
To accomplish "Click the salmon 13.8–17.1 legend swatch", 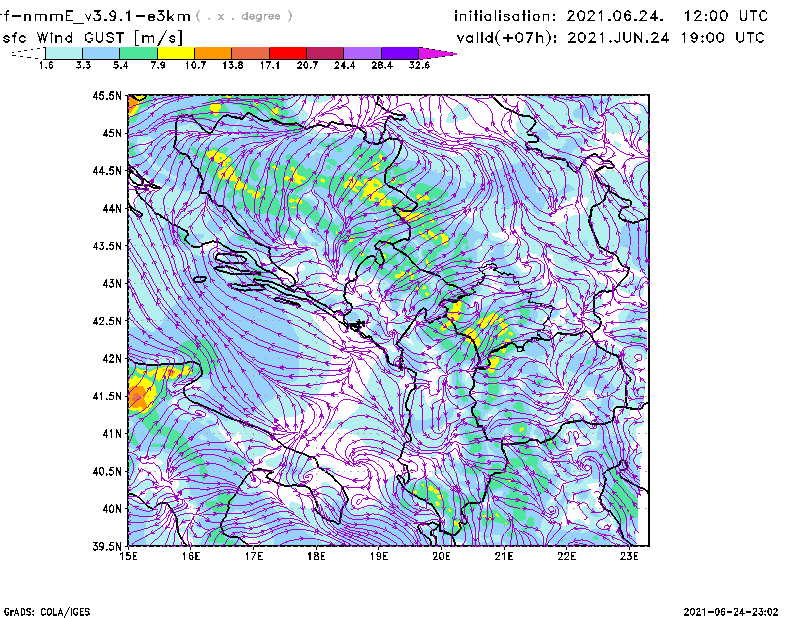I will (251, 53).
